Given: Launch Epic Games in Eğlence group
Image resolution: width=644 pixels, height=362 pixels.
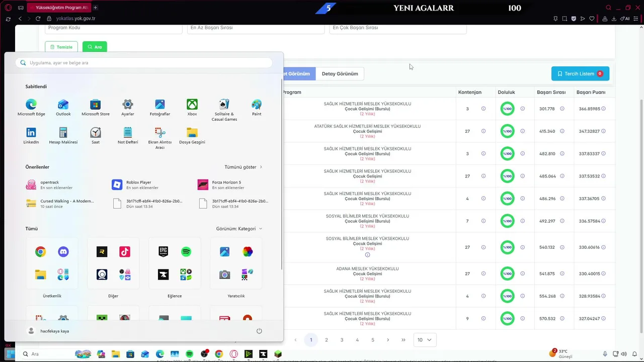Looking at the screenshot, I should coord(163,252).
